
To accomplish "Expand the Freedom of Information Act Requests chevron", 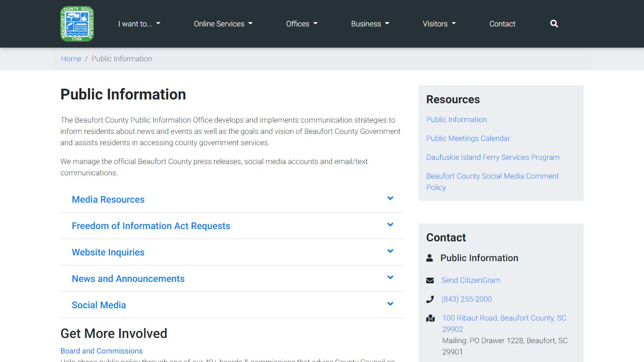I will click(x=390, y=225).
